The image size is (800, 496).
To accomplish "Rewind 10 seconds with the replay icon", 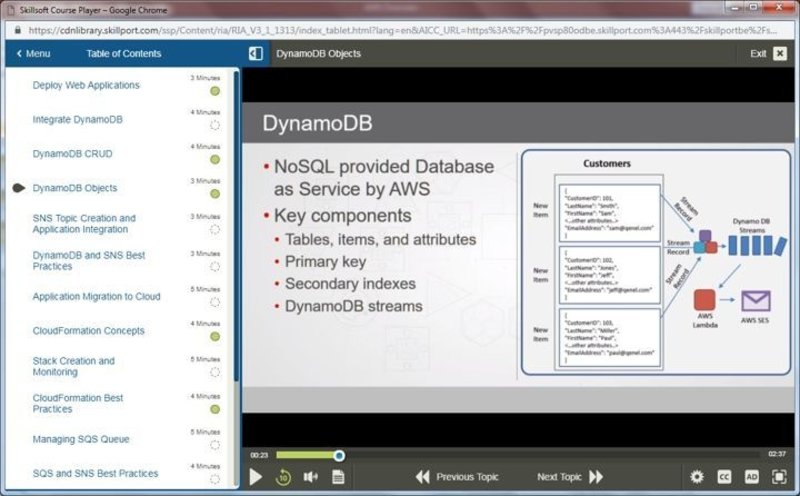I will [283, 477].
